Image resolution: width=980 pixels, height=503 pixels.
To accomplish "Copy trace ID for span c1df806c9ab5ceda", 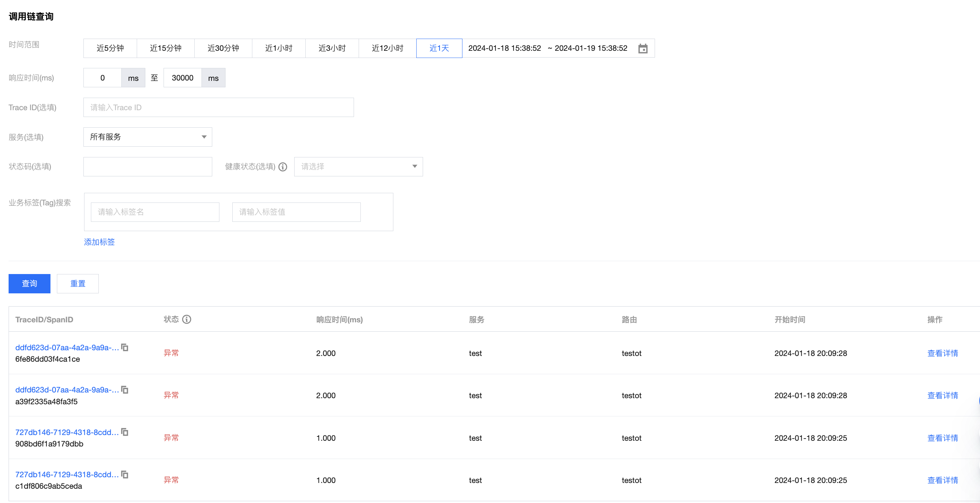I will (125, 474).
